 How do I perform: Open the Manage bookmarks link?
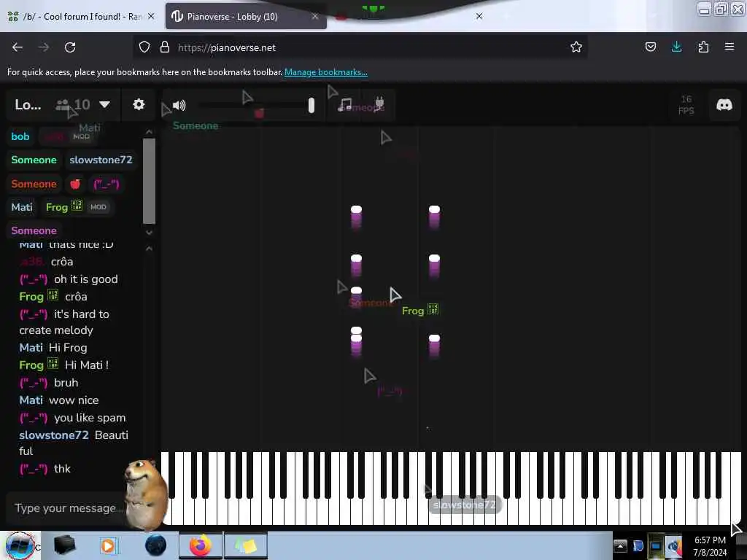(x=326, y=72)
